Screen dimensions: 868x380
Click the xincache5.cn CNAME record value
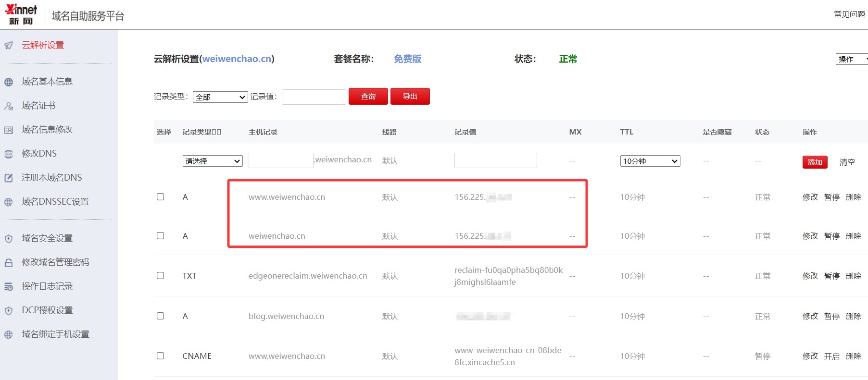click(x=508, y=356)
